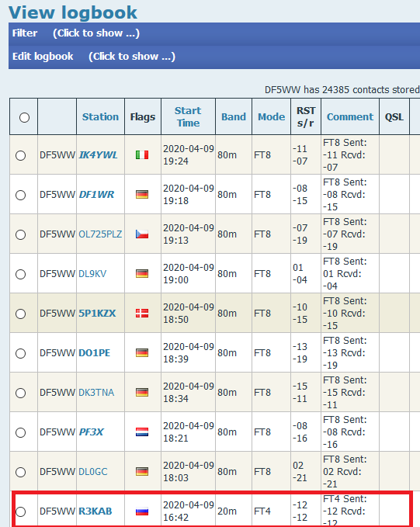
Task: Select the radio button for DL0GC row
Action: click(20, 472)
